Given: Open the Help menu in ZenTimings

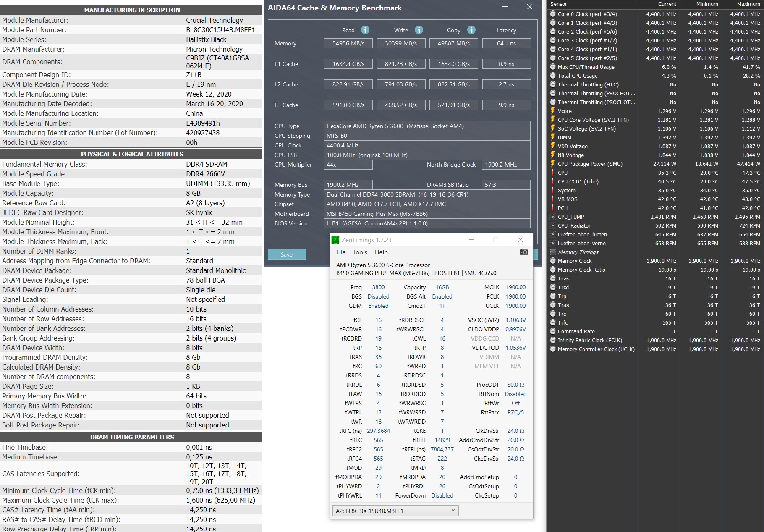Looking at the screenshot, I should (381, 252).
